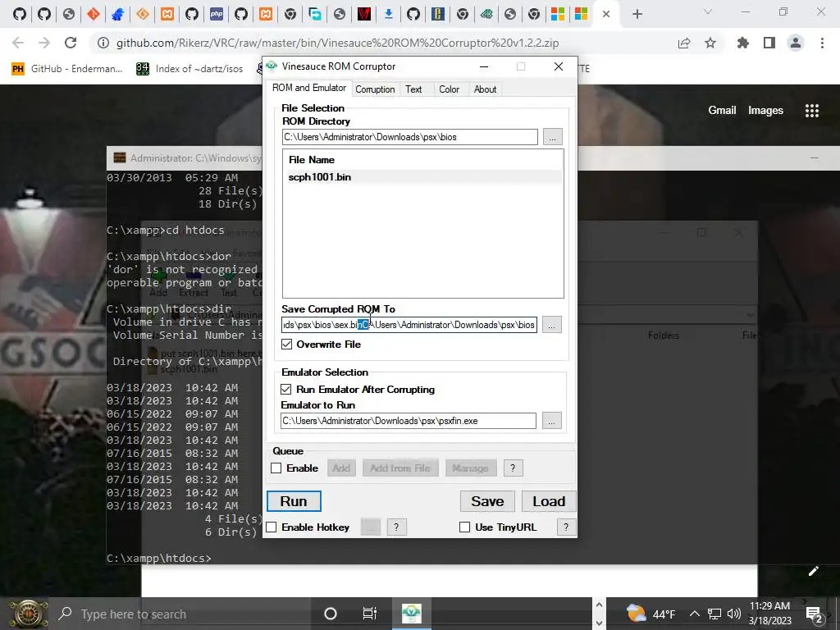Check the Use TinyURL option
The image size is (840, 630).
click(x=465, y=527)
